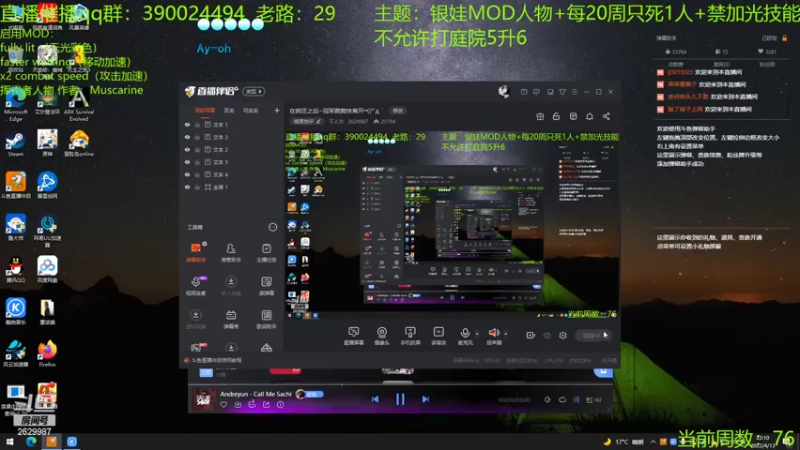Open the 读弹幕 tool icon

click(266, 285)
